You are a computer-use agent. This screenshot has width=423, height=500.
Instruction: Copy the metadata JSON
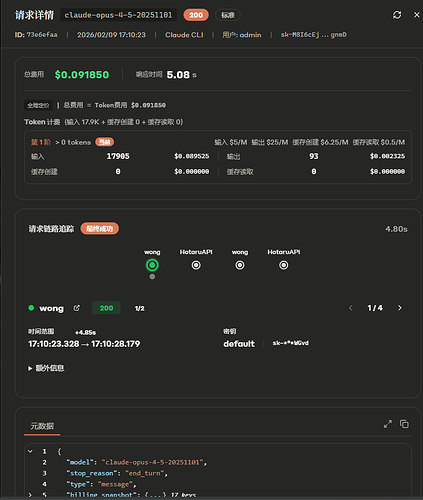(x=404, y=424)
